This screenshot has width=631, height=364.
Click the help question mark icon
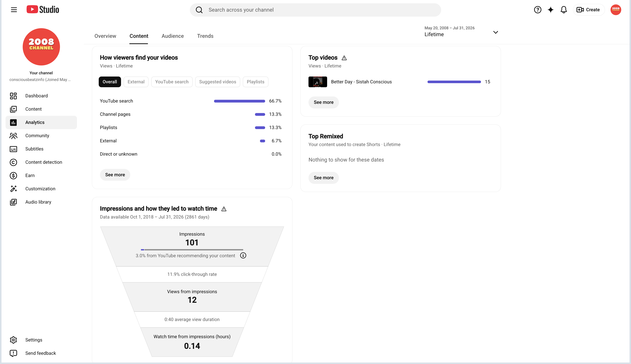pyautogui.click(x=537, y=10)
